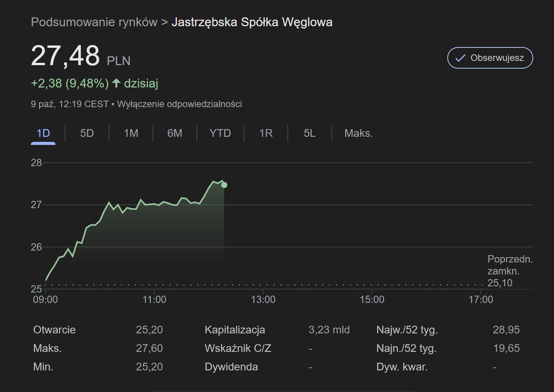Select the YTD chart tab

point(220,133)
